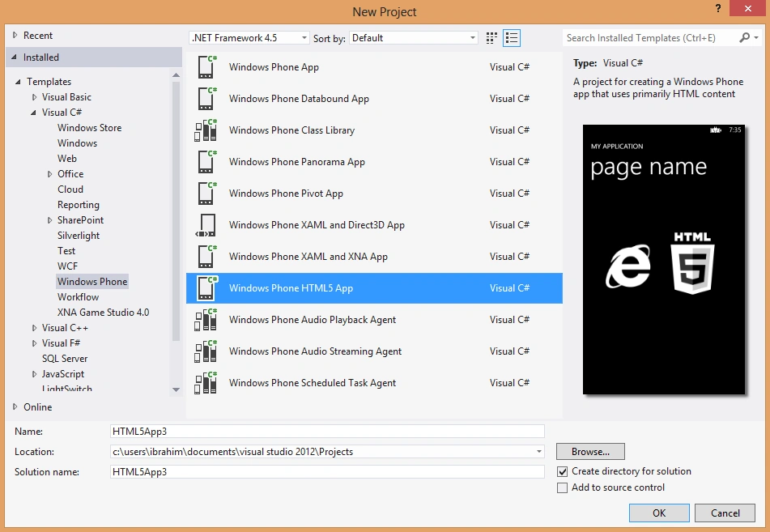Screen dimensions: 770x532
Task: Select Windows Store under Visual C#
Action: click(89, 128)
